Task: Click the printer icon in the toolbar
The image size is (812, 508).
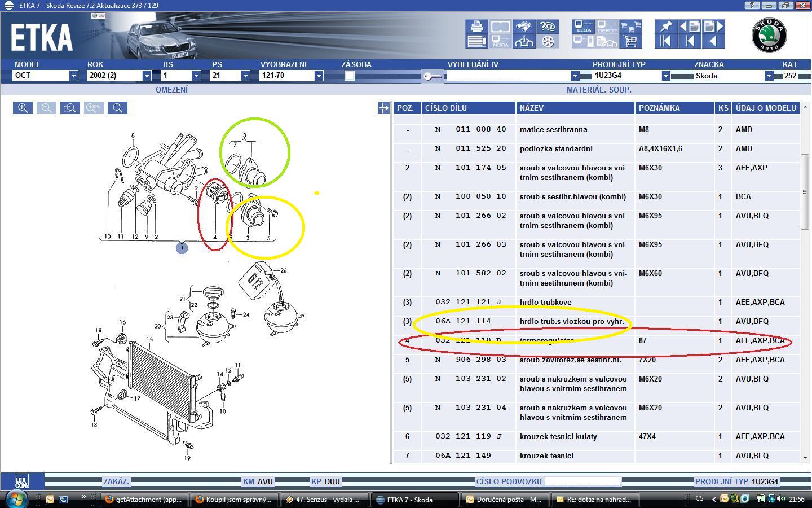Action: [x=476, y=27]
